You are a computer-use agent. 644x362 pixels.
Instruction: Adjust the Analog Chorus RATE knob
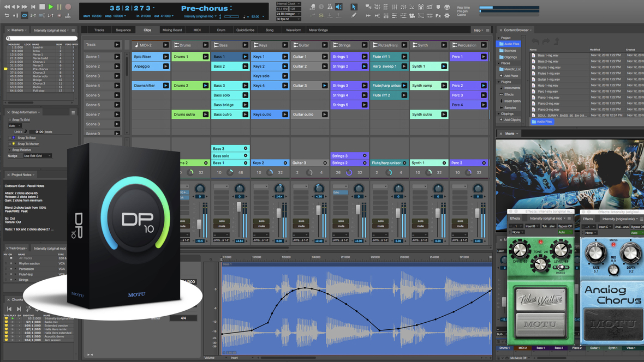pyautogui.click(x=595, y=253)
